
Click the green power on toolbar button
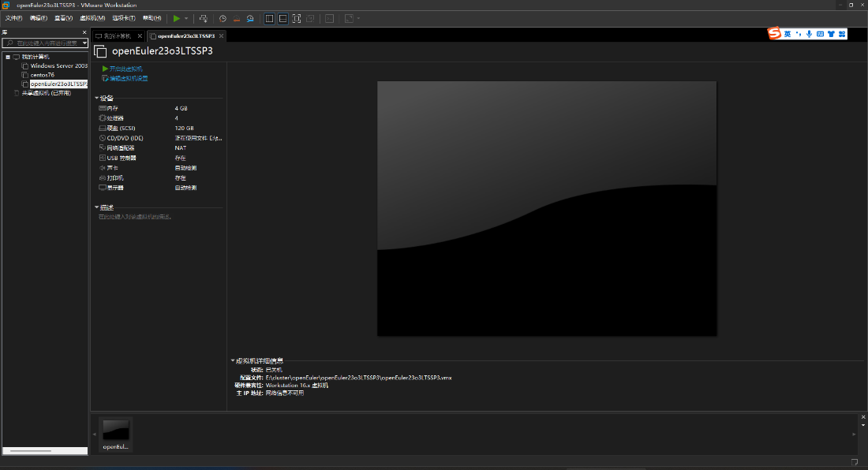176,18
